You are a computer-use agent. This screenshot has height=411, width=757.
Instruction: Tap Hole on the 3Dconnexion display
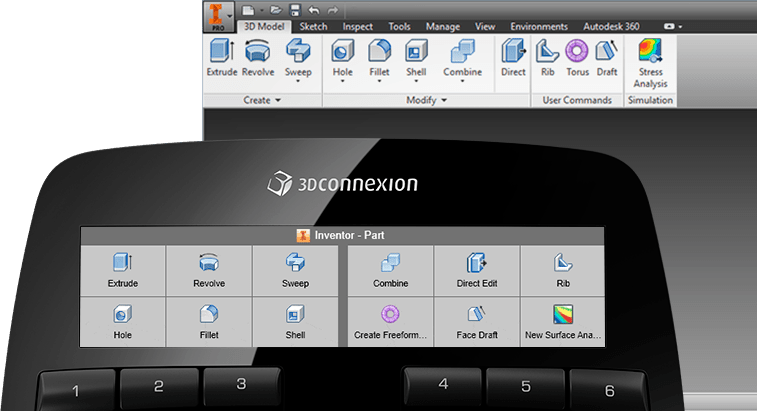point(123,322)
